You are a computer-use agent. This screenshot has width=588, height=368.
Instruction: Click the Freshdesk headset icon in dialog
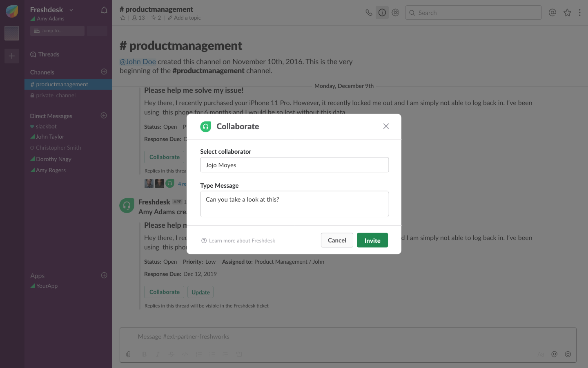point(206,127)
